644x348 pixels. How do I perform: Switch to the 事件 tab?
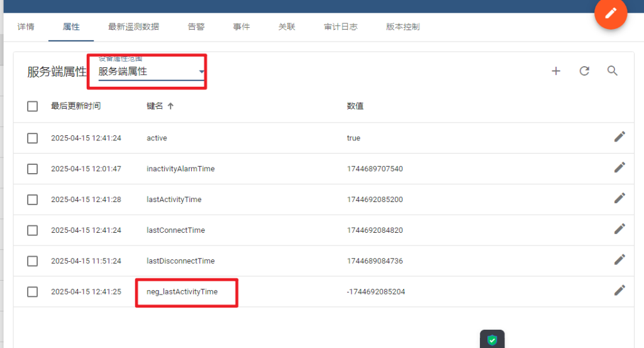[x=241, y=26]
